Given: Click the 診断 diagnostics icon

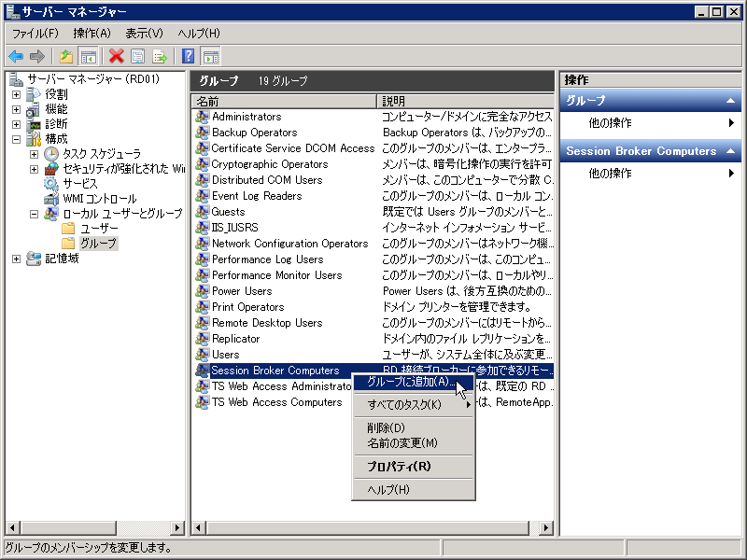Looking at the screenshot, I should click(34, 124).
